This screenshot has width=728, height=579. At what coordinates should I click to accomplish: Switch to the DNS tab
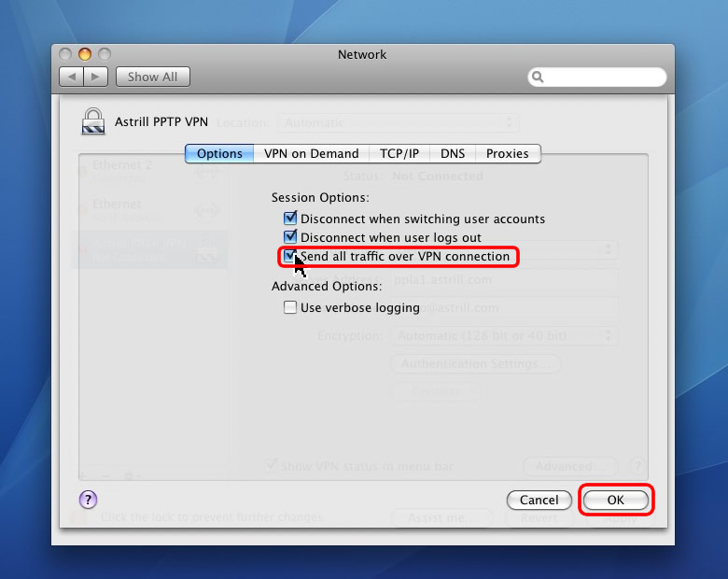click(453, 153)
